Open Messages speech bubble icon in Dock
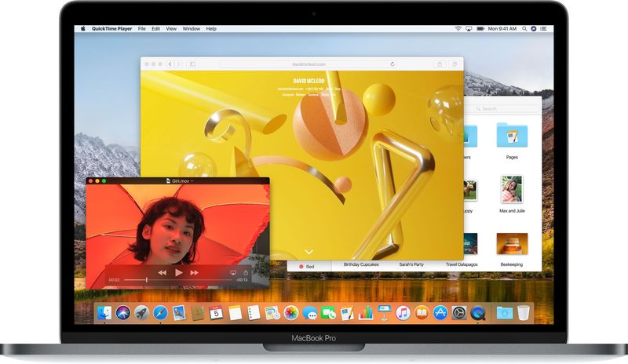 tap(309, 313)
